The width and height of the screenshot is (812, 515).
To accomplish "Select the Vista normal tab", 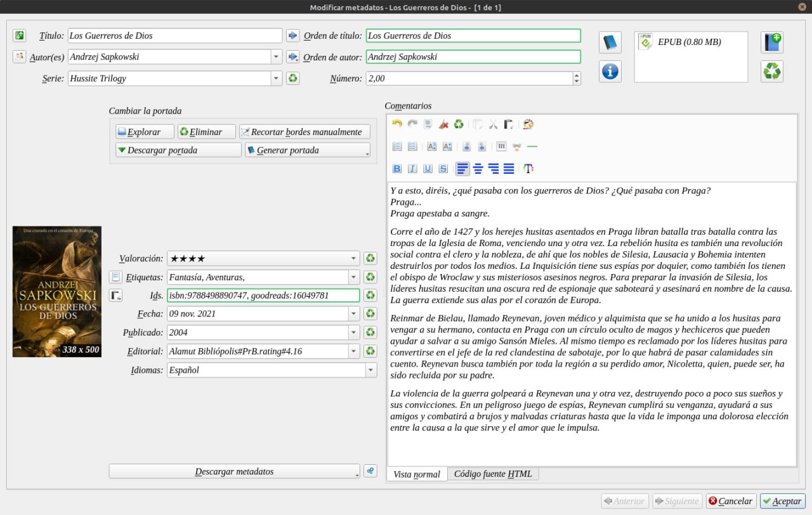I will (416, 474).
